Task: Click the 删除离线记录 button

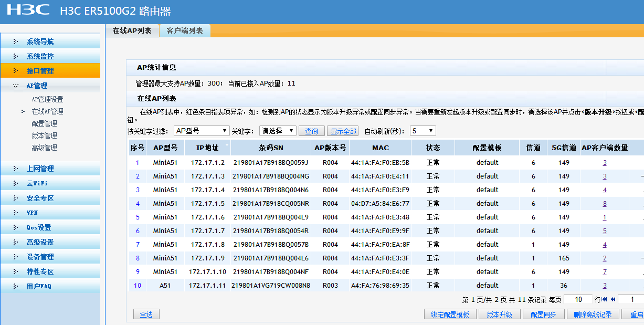Action: click(x=593, y=314)
